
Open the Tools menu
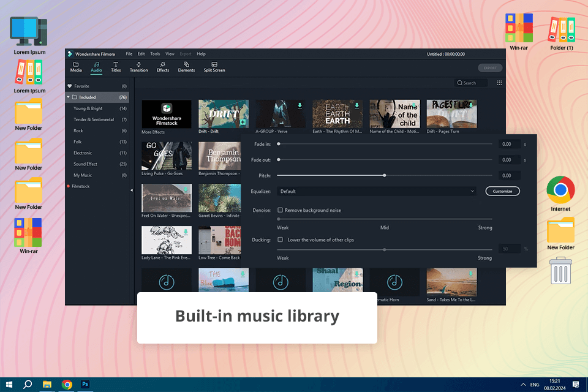[155, 54]
